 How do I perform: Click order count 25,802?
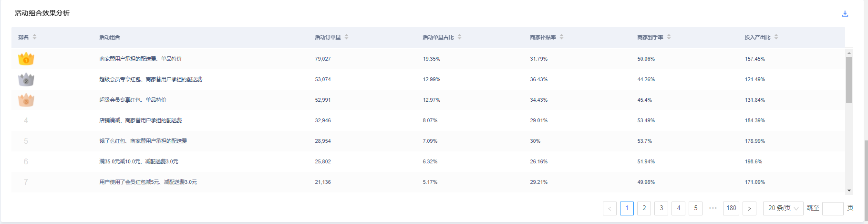pos(323,161)
